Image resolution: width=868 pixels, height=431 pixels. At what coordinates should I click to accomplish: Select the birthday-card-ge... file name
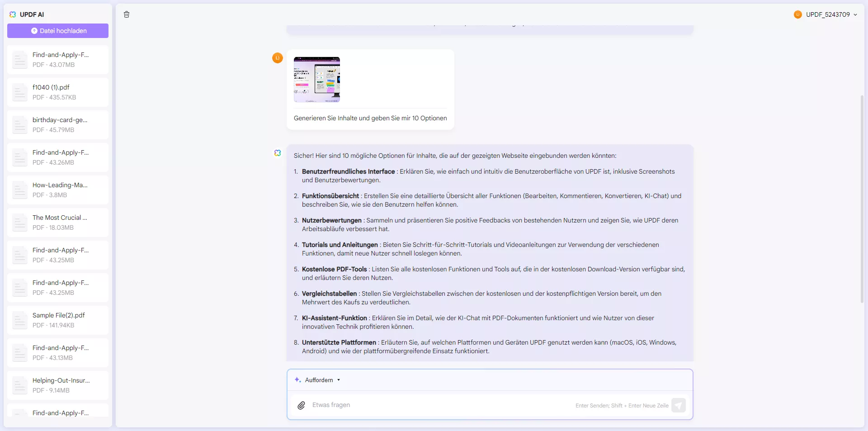pos(60,120)
